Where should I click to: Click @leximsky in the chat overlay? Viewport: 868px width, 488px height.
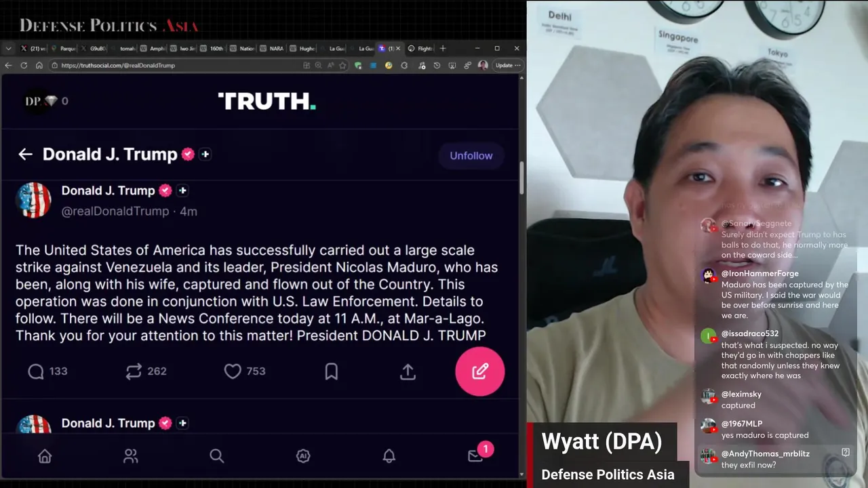741,394
